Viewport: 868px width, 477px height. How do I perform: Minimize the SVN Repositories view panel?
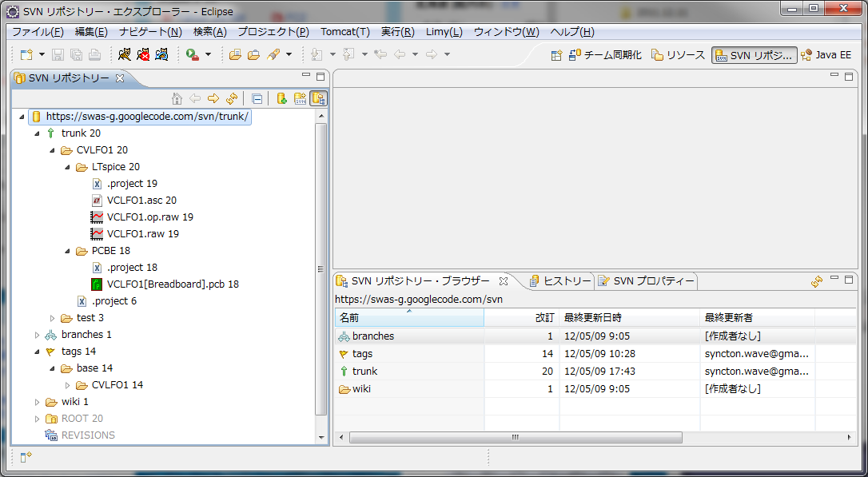pos(306,75)
